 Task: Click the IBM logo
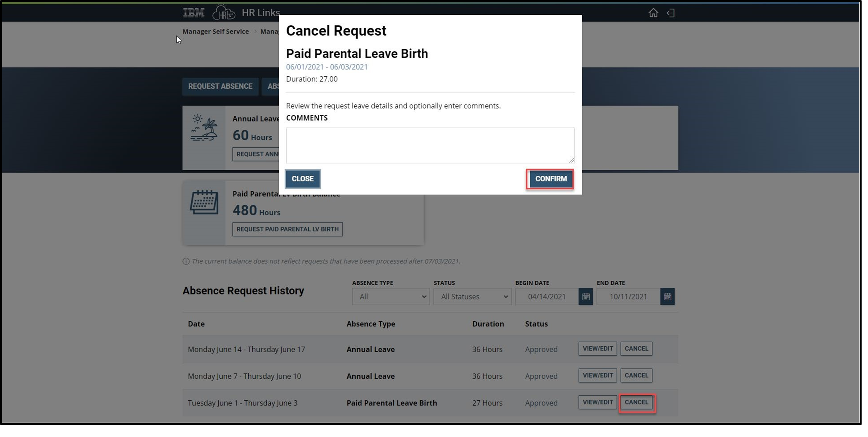click(x=194, y=12)
